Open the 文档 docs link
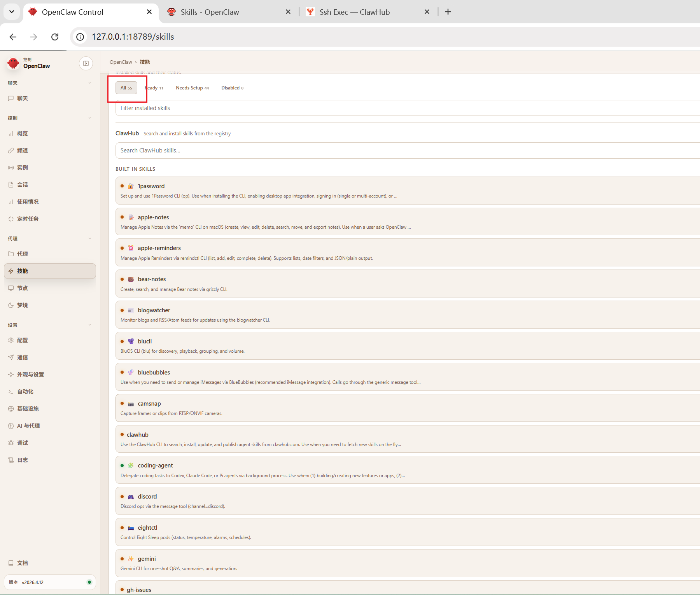This screenshot has width=700, height=595. pos(50,563)
